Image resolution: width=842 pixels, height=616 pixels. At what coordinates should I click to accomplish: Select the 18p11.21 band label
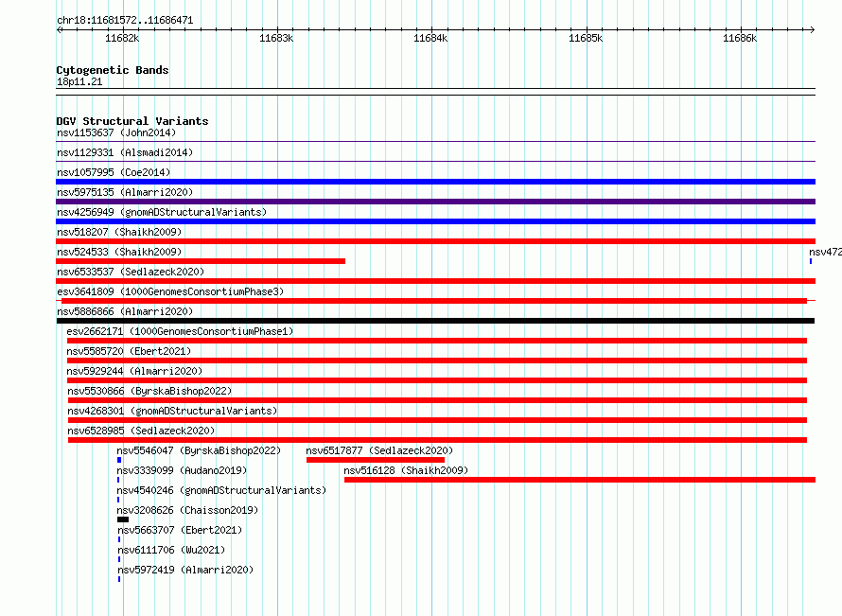coord(79,81)
